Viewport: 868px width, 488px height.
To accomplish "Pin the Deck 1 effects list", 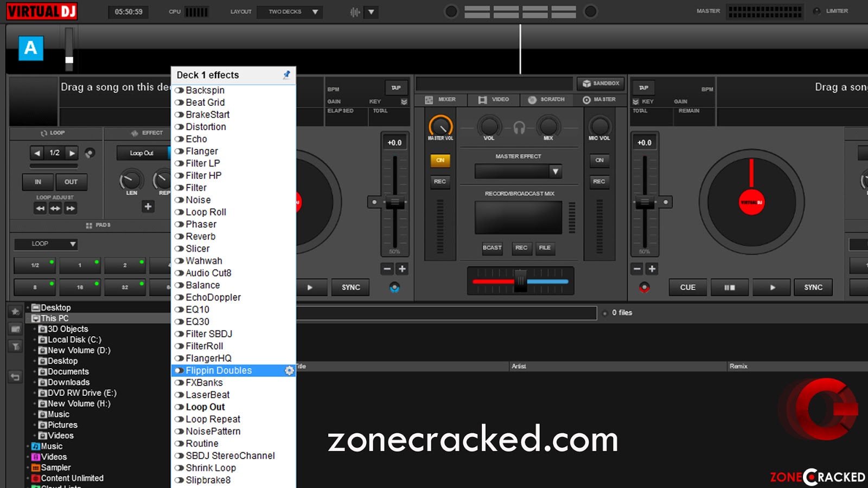I will 286,75.
